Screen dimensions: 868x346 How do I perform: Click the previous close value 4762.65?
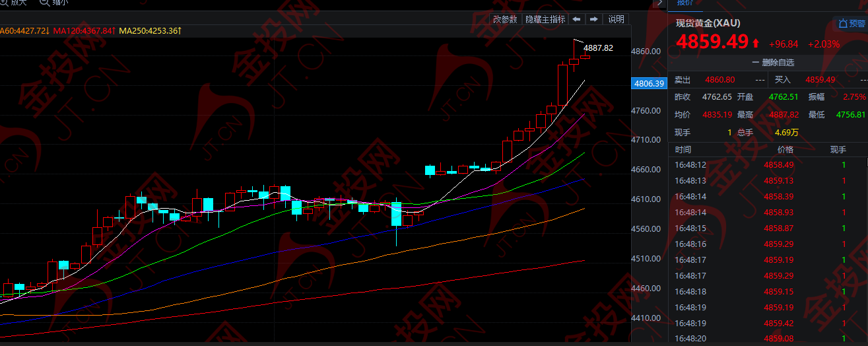[717, 97]
